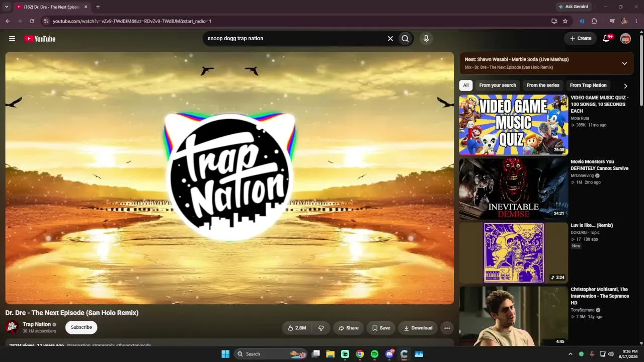Open the Christopher Moltisanti Sopranos thumbnail
The image size is (644, 362).
[x=514, y=316]
